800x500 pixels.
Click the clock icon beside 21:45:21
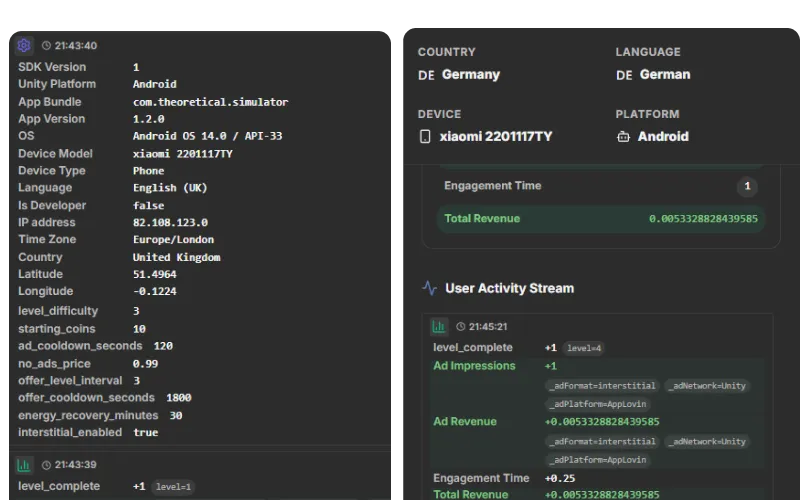[x=461, y=327]
